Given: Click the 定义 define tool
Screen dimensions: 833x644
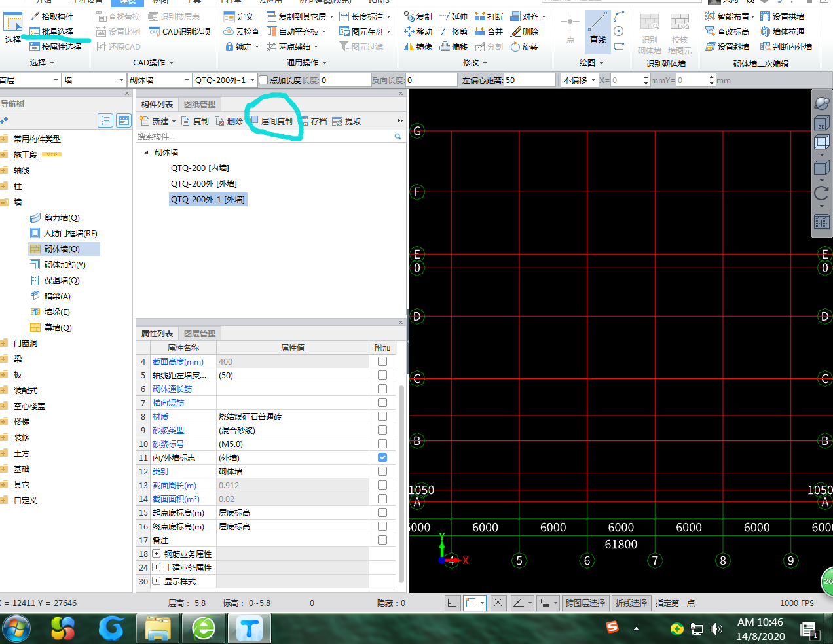Looking at the screenshot, I should (x=238, y=16).
